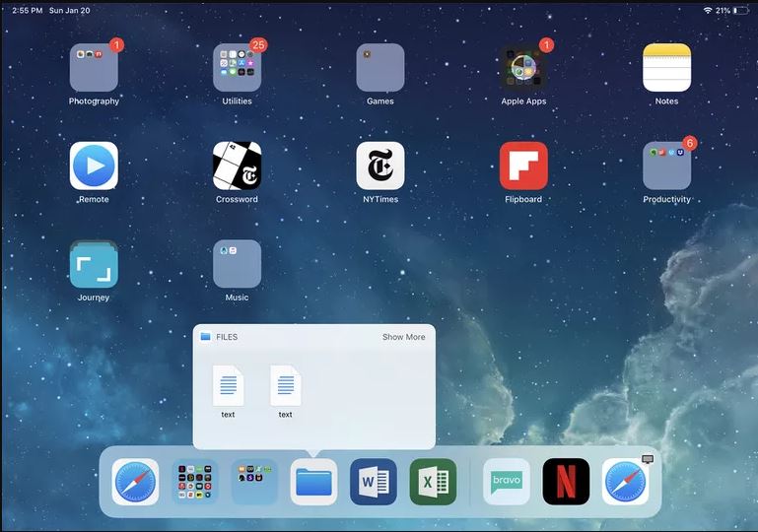Screen dimensions: 758x532
Task: Launch Microsoft Word from the dock
Action: 374,482
